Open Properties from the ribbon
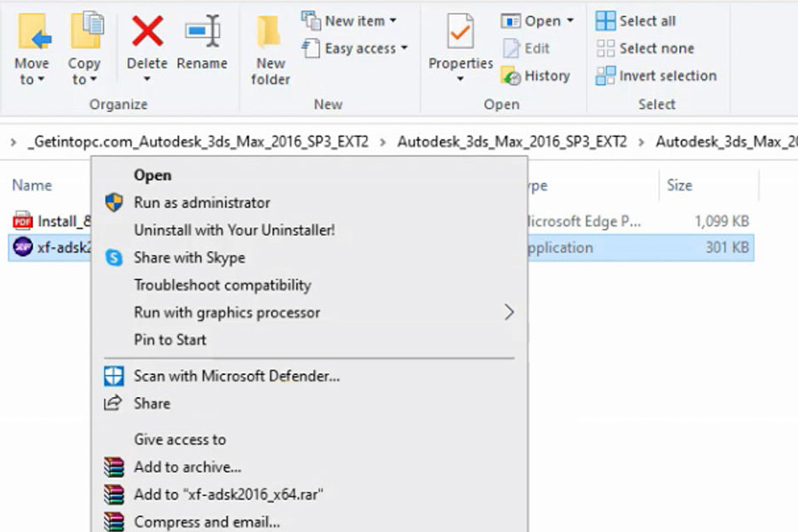The width and height of the screenshot is (798, 532). tap(460, 49)
